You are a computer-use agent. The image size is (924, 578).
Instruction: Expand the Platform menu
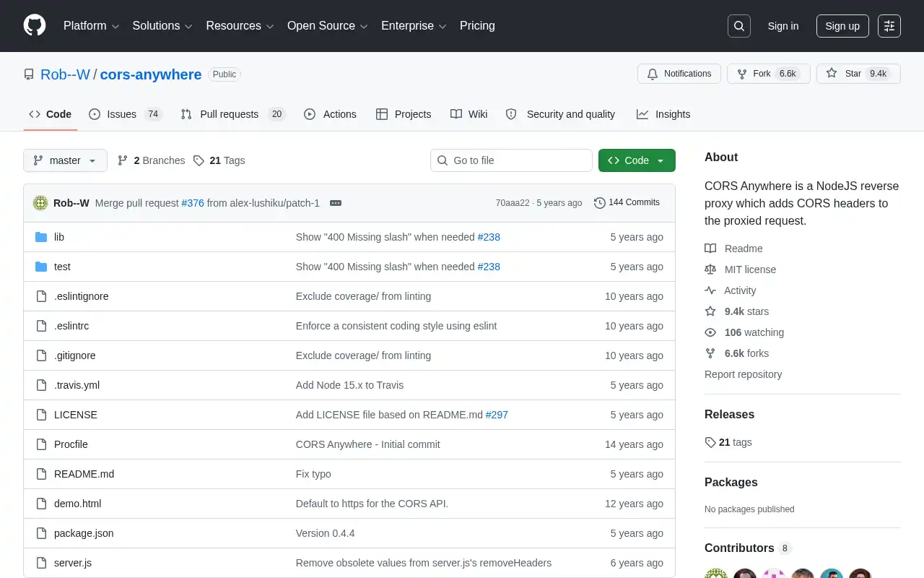tap(91, 26)
